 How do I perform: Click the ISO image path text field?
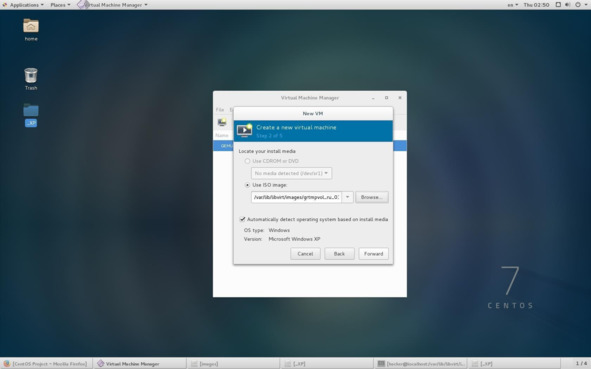[297, 197]
